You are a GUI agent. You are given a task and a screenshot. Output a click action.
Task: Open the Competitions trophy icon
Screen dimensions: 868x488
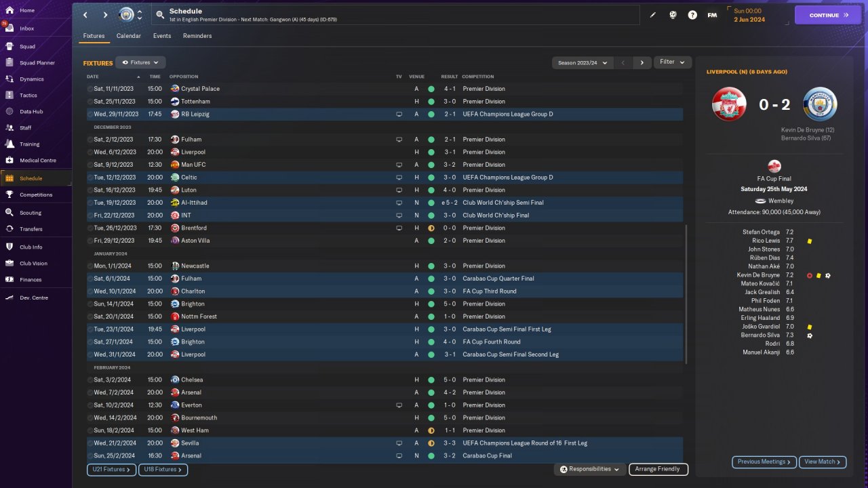coord(9,195)
